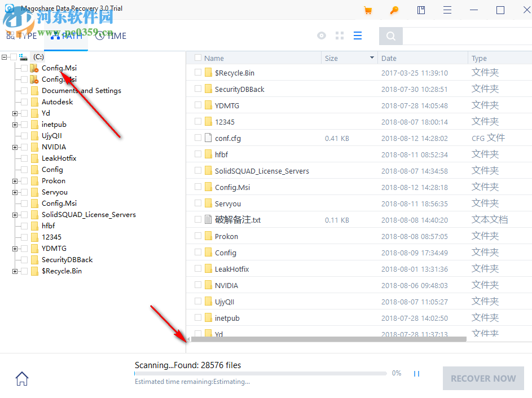Viewport: 532px width, 398px height.
Task: Click the scan progress bar
Action: click(x=260, y=373)
